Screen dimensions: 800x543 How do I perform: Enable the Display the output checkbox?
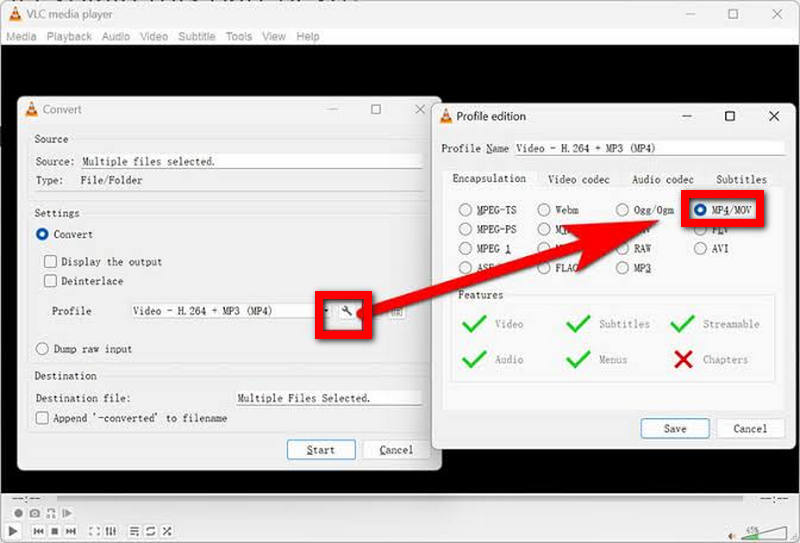coord(50,262)
